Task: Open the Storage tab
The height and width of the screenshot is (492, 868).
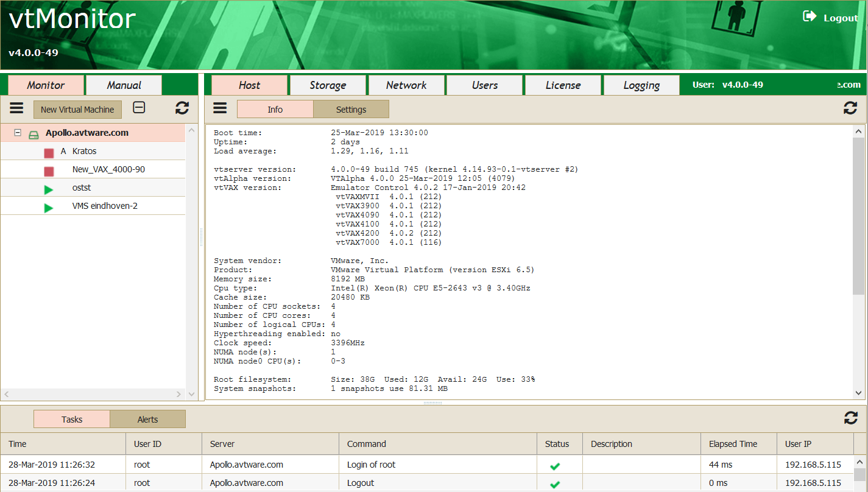Action: coord(328,85)
